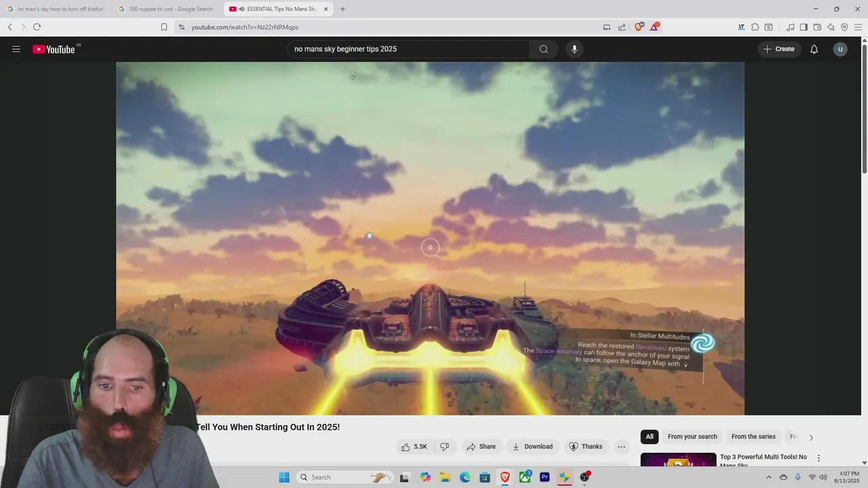This screenshot has width=868, height=488.
Task: Open Xbox app from the taskbar
Action: 525,477
